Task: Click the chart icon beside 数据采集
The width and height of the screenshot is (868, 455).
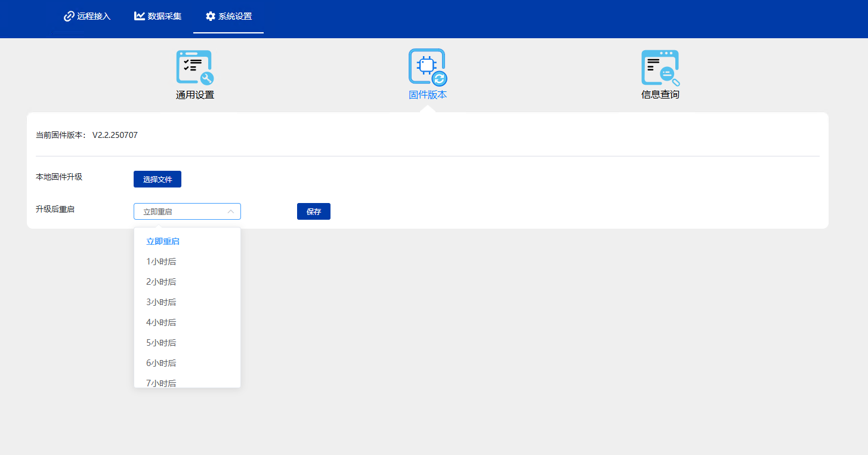Action: [140, 16]
